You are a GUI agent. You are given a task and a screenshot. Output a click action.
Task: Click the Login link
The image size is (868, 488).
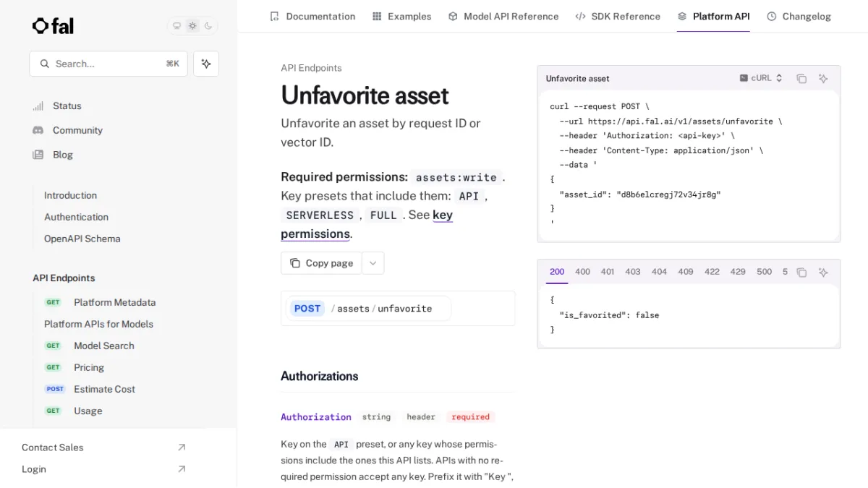pyautogui.click(x=104, y=469)
